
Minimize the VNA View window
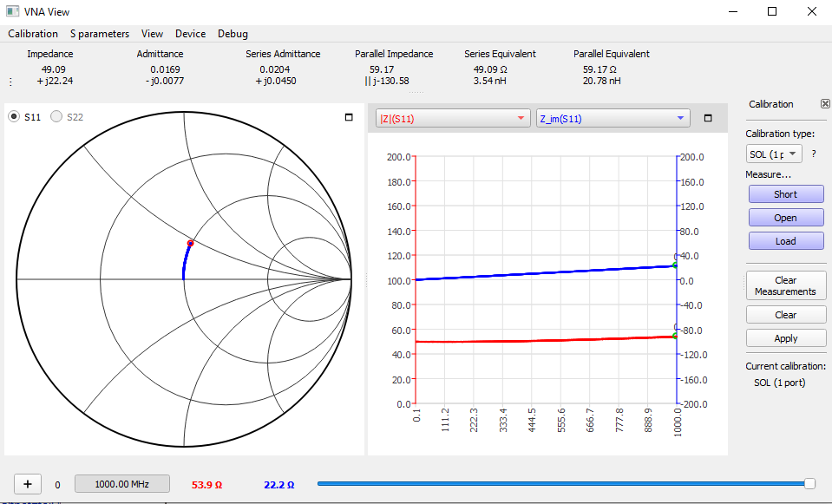coord(733,11)
